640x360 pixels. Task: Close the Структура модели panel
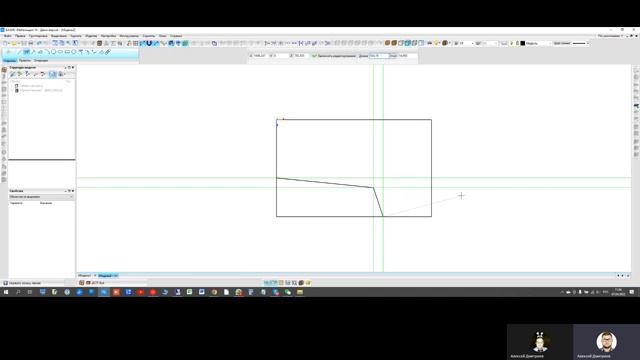click(x=73, y=67)
